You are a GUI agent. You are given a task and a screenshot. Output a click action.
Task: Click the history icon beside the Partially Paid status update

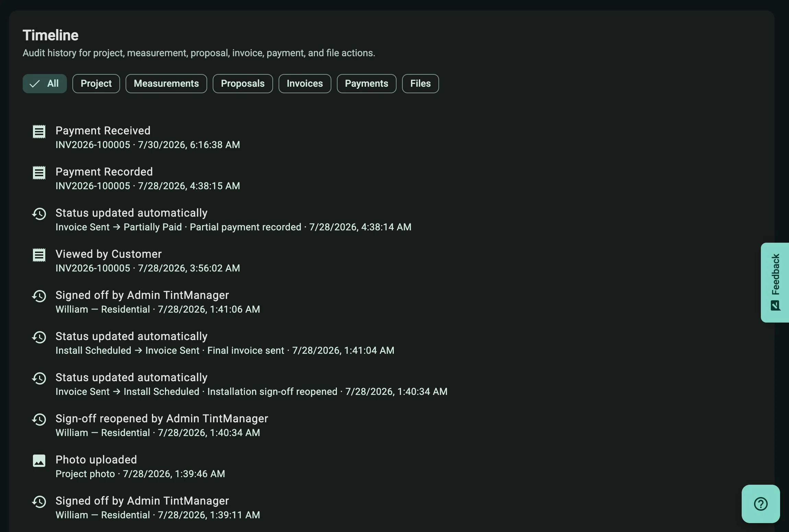(39, 214)
